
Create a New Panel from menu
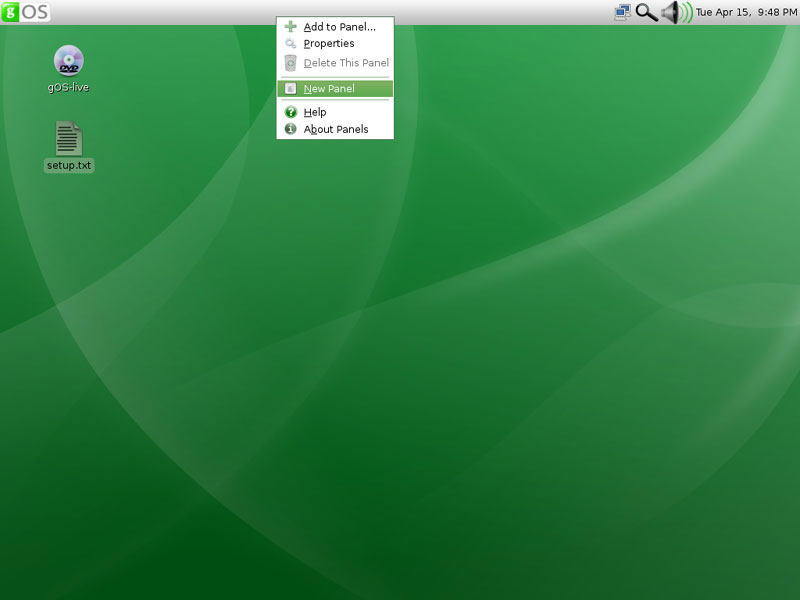335,88
